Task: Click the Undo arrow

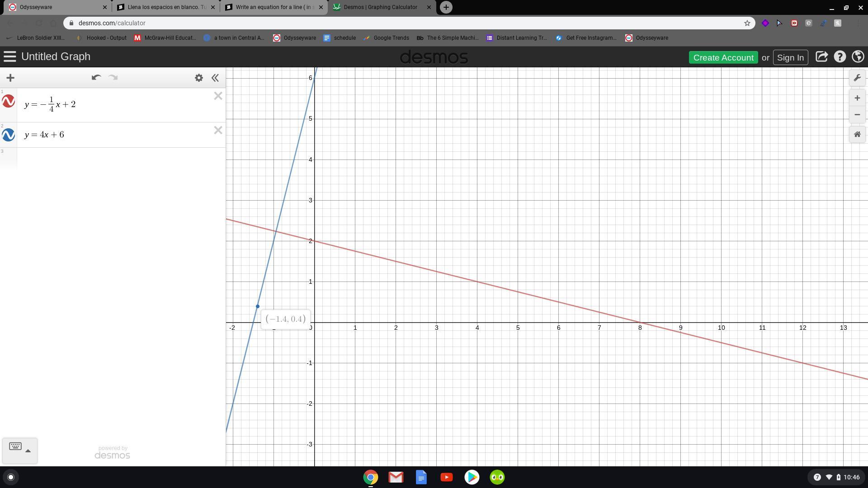Action: click(96, 78)
